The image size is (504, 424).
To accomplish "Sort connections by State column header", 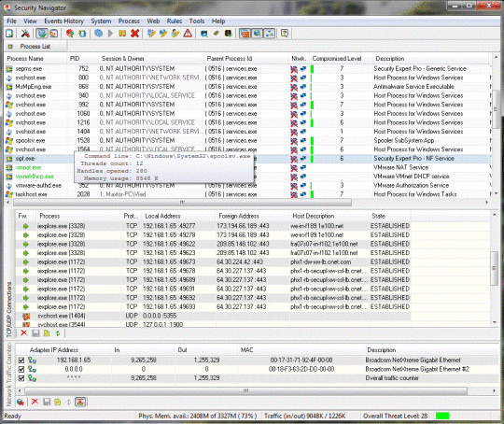I will point(389,216).
